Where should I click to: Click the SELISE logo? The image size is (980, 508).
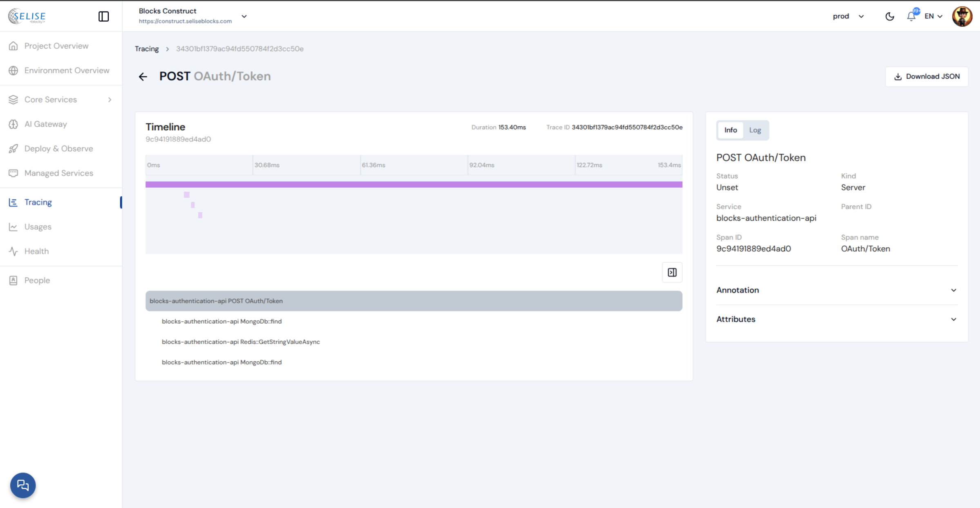pos(27,16)
